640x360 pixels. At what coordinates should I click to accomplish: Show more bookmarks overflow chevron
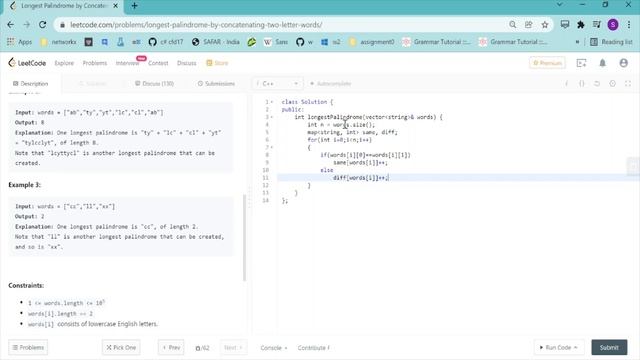point(577,42)
